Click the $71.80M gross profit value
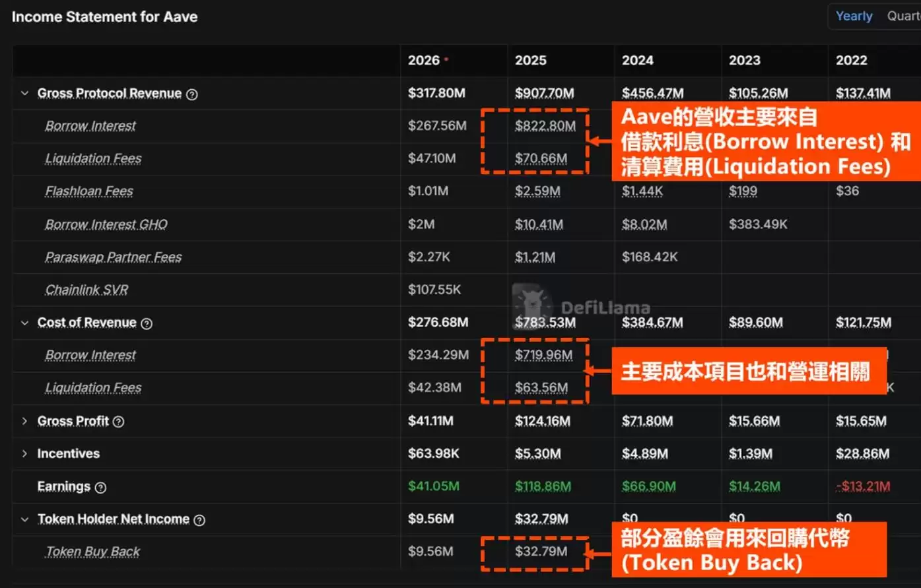Screen dimensions: 921x588 pyautogui.click(x=647, y=420)
